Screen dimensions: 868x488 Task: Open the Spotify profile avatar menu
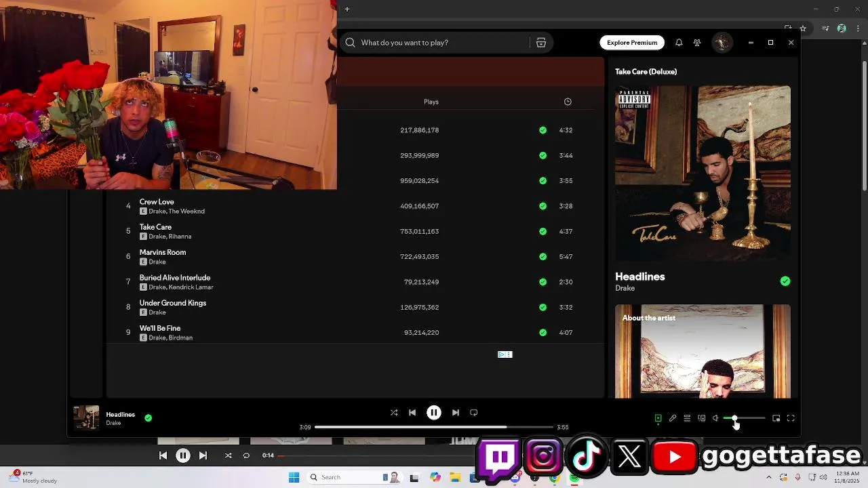click(x=722, y=43)
